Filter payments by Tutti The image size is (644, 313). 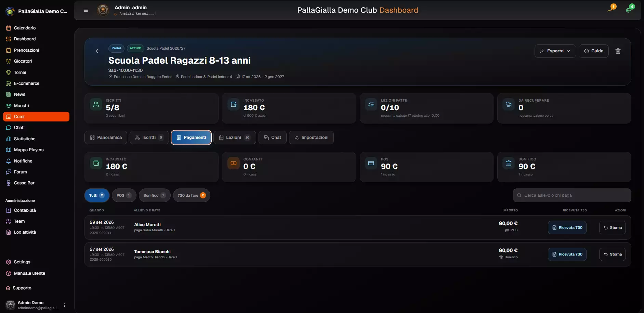pyautogui.click(x=97, y=195)
